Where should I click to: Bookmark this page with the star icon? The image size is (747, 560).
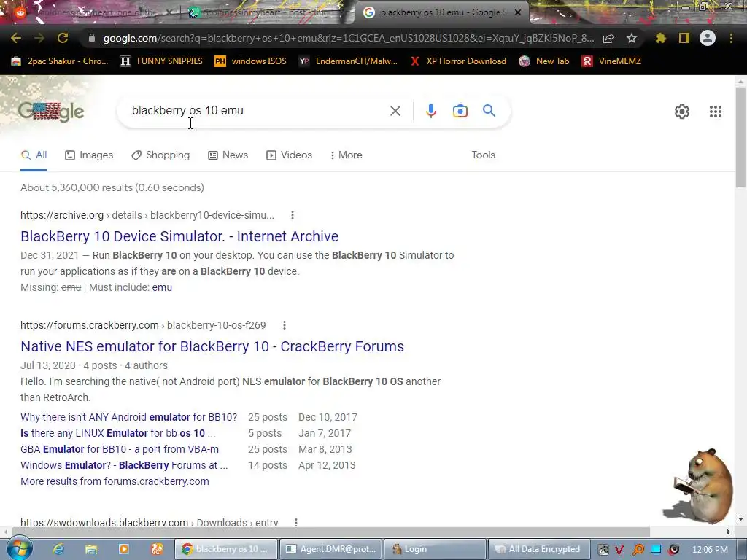click(x=632, y=38)
